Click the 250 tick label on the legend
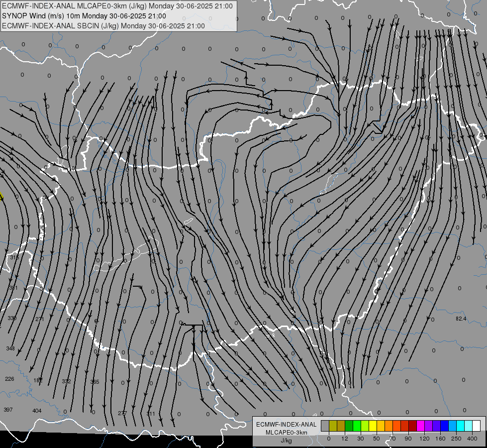Image resolution: width=487 pixels, height=448 pixels. [456, 439]
